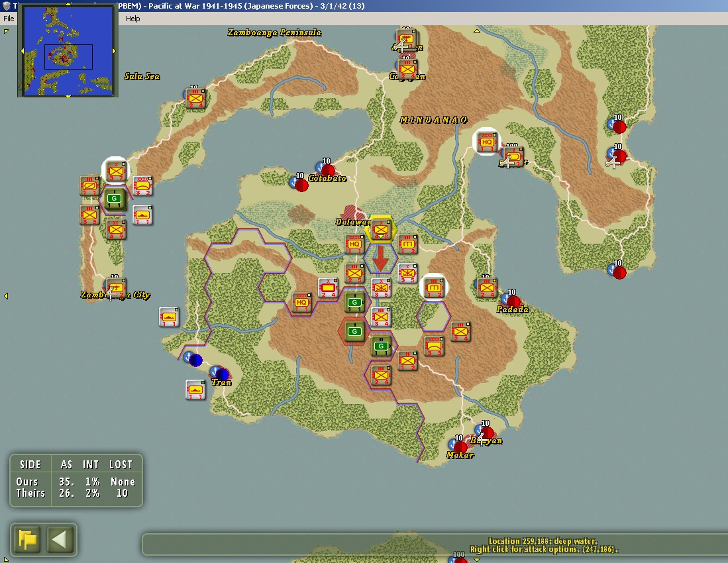Select the air unit beside northeast HQ
728x563 pixels.
[513, 158]
